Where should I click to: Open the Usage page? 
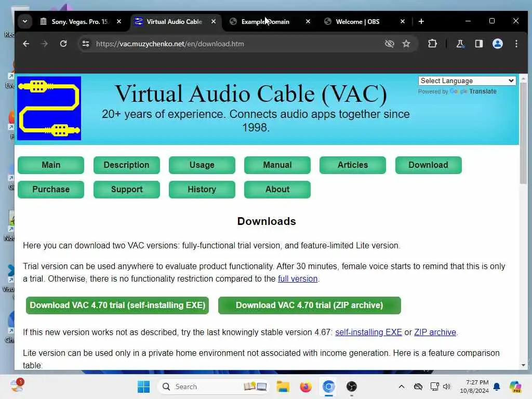point(202,165)
